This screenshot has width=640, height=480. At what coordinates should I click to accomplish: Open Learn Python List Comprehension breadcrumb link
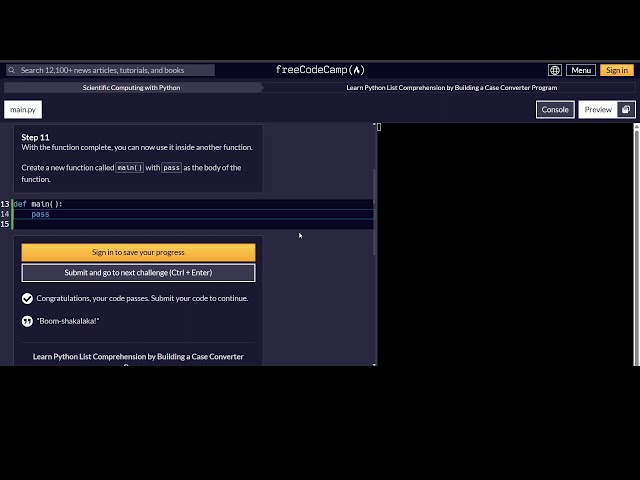tap(451, 88)
